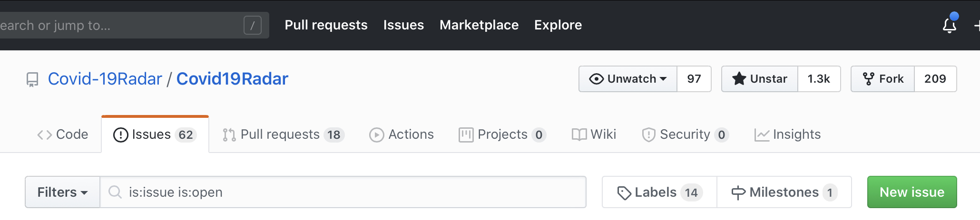Image resolution: width=980 pixels, height=220 pixels.
Task: View the 1.3k stargazers count
Action: coord(818,79)
